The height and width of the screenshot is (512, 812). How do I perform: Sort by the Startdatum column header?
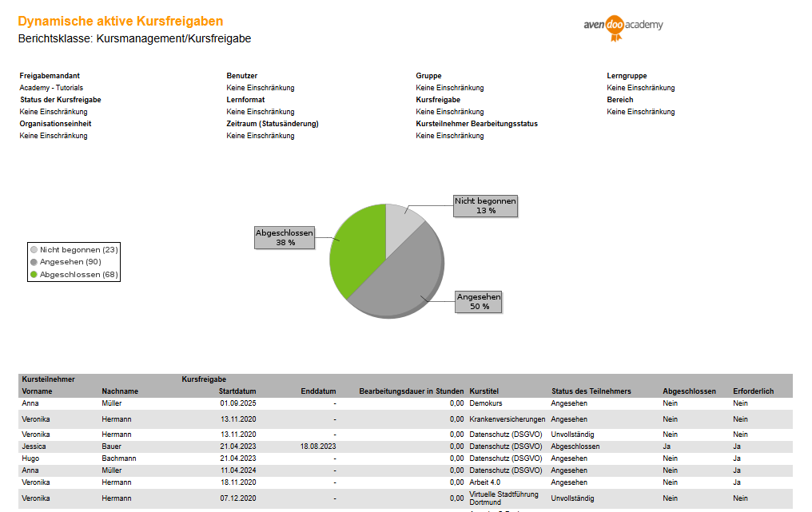[237, 391]
